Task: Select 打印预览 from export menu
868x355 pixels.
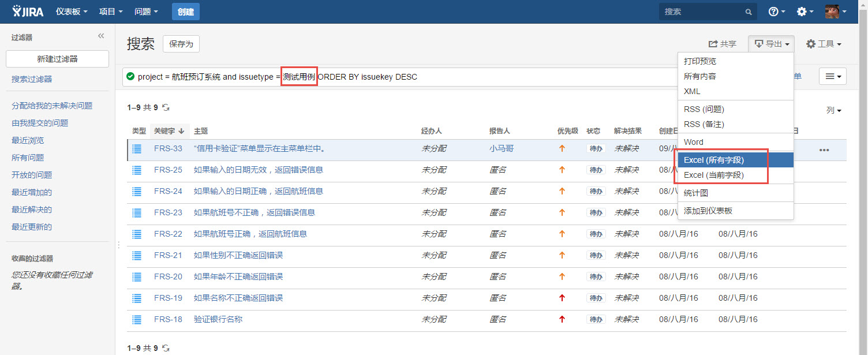Action: tap(736, 61)
